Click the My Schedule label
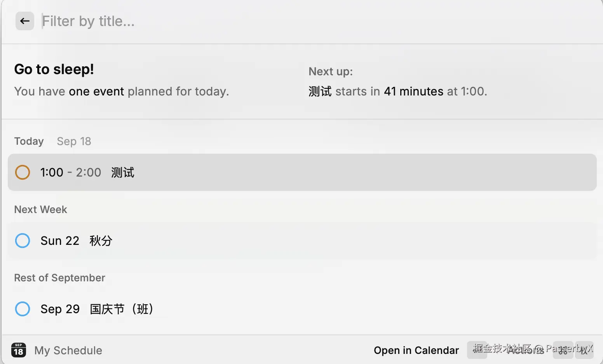 click(68, 350)
